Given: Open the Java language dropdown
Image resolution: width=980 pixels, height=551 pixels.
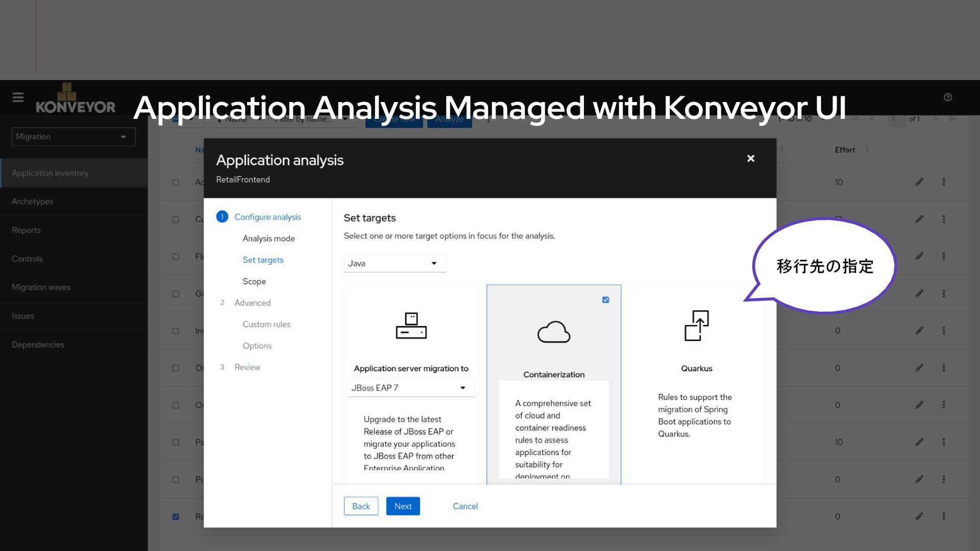Looking at the screenshot, I should pos(394,263).
